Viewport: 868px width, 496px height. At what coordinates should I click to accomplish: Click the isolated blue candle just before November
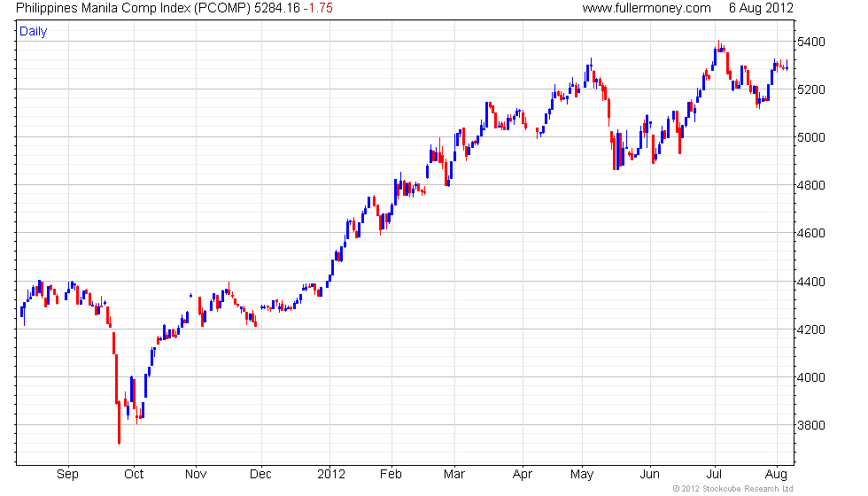pos(191,295)
